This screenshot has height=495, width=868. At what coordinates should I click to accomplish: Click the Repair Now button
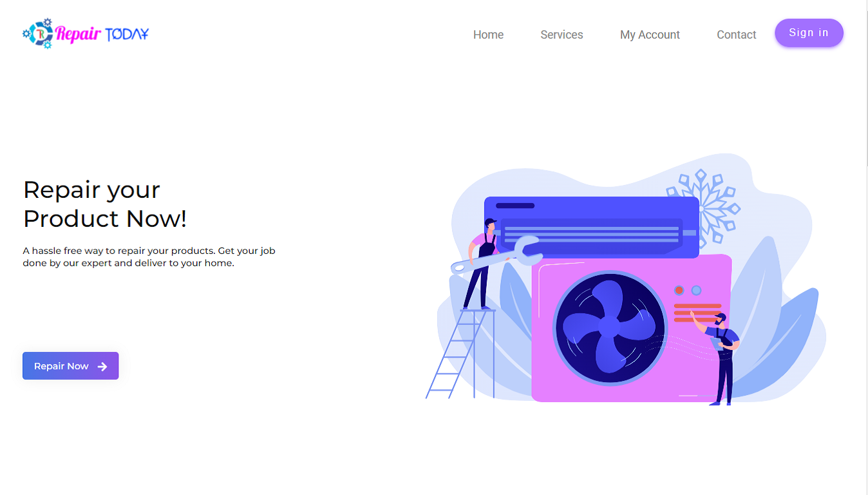pos(70,366)
